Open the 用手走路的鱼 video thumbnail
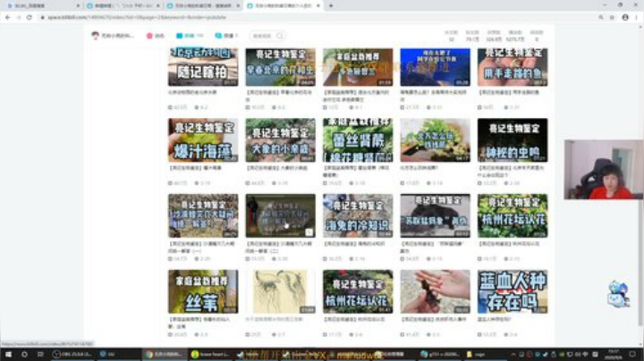 click(x=513, y=67)
